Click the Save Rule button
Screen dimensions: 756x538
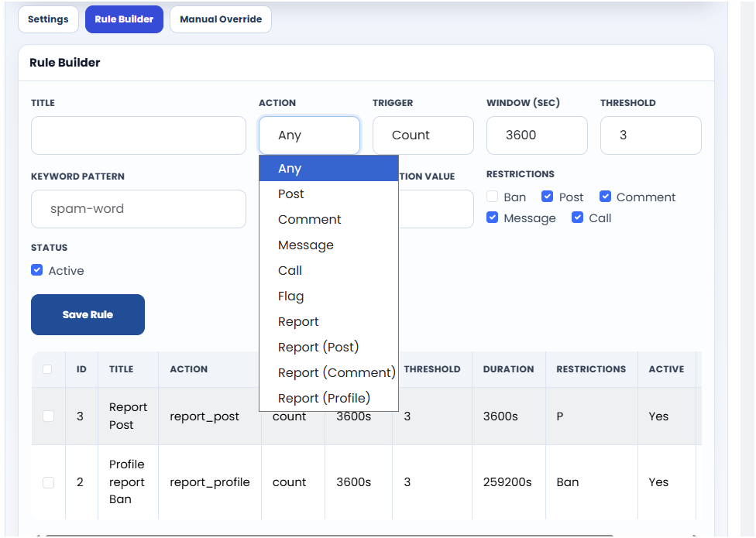tap(88, 314)
